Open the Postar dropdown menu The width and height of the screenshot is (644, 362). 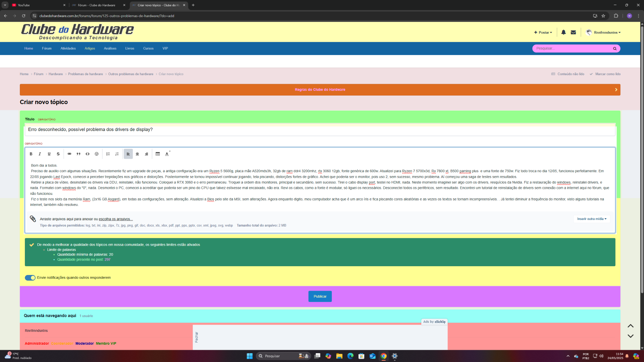pyautogui.click(x=543, y=32)
